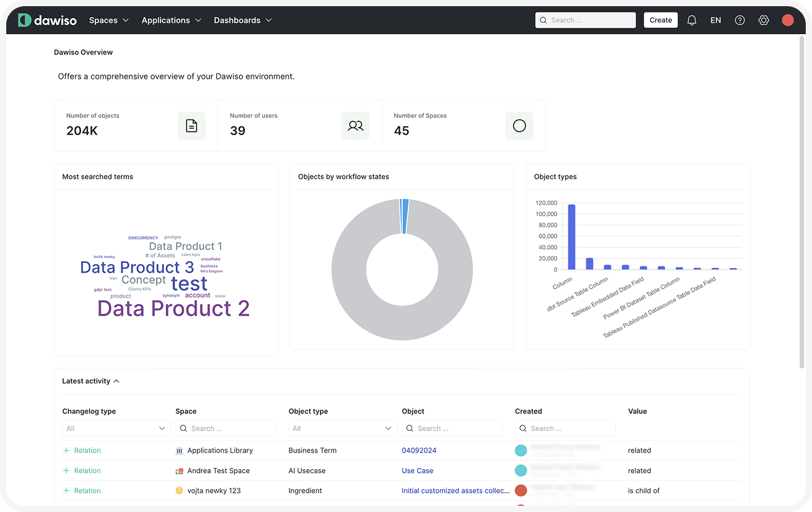Click the notification bell icon

coord(692,20)
